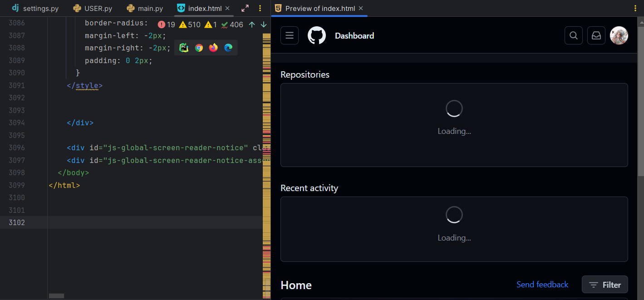Click the search magnifier button in preview

574,35
